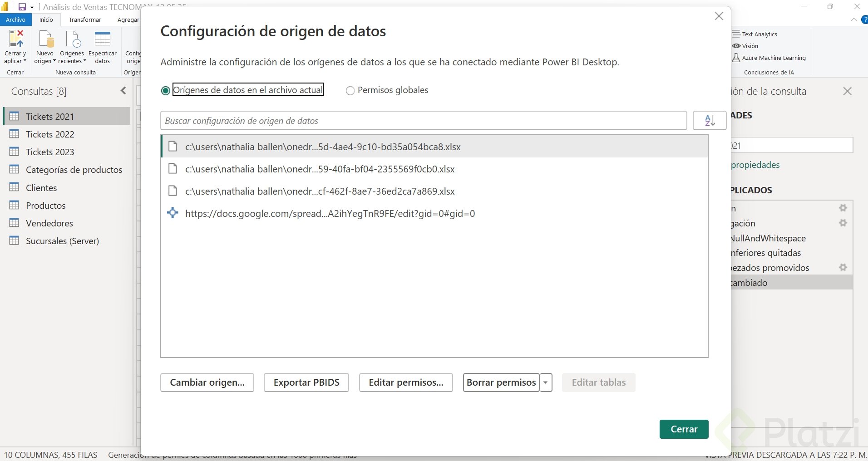Click the sort A-Z button in dialog

710,121
